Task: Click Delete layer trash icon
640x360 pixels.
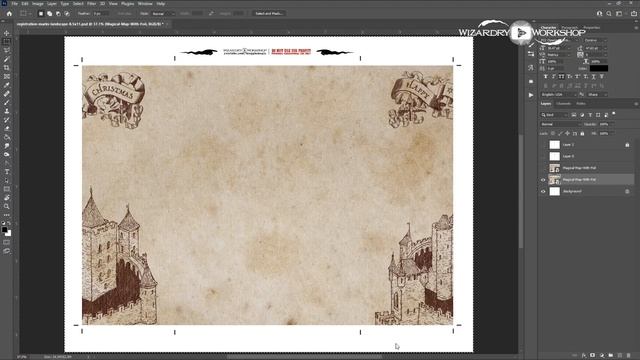Action: [x=629, y=356]
